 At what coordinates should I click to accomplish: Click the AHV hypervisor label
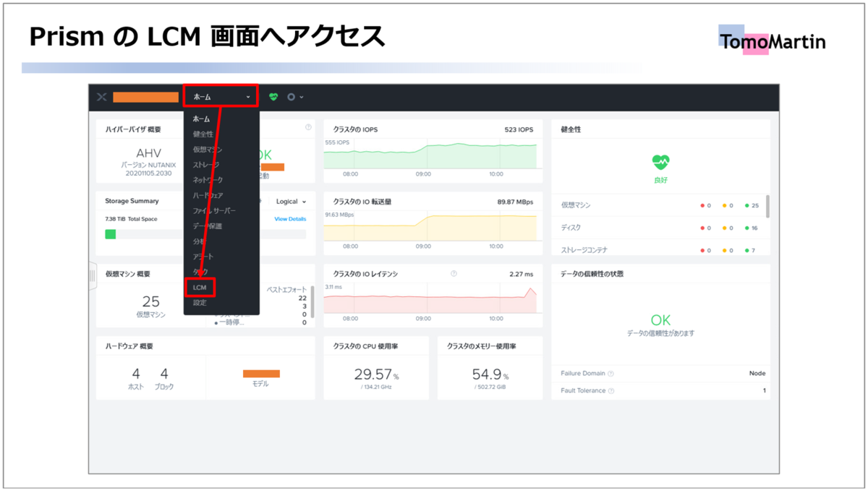(148, 153)
